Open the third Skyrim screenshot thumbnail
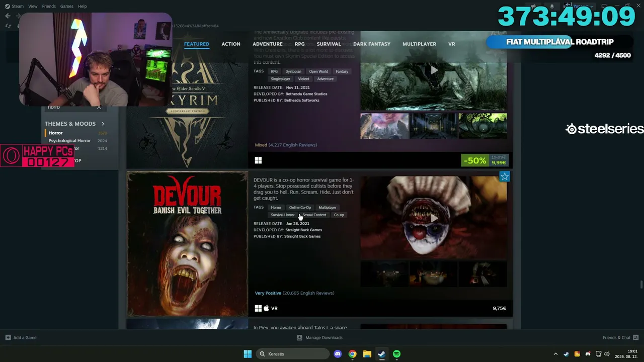 pyautogui.click(x=482, y=126)
